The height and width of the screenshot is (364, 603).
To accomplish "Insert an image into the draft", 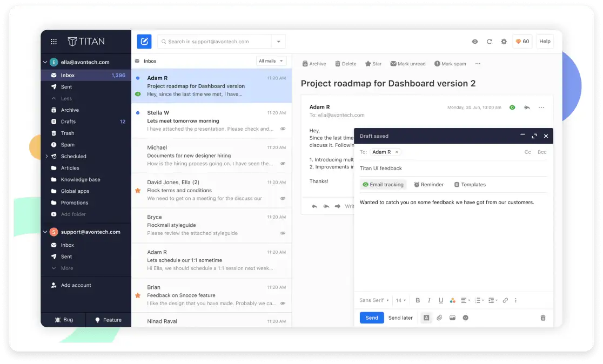I will [453, 318].
